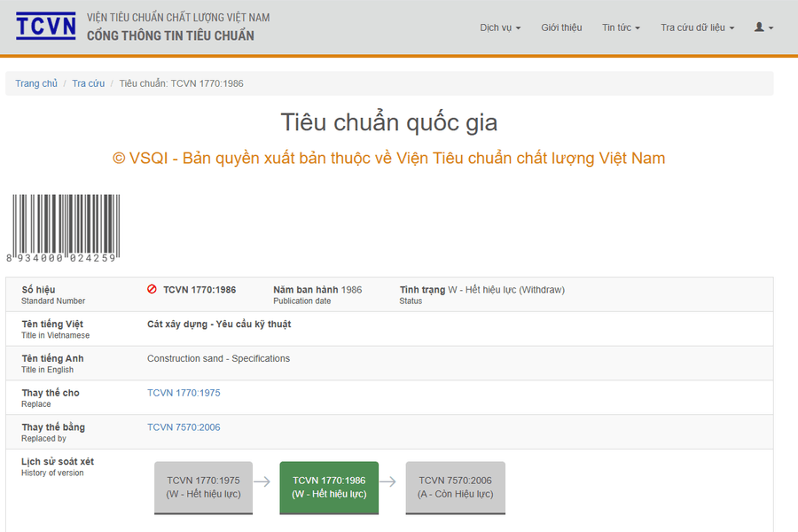This screenshot has width=798, height=532.
Task: Select TCVN 1770:1975 version history box
Action: [204, 488]
